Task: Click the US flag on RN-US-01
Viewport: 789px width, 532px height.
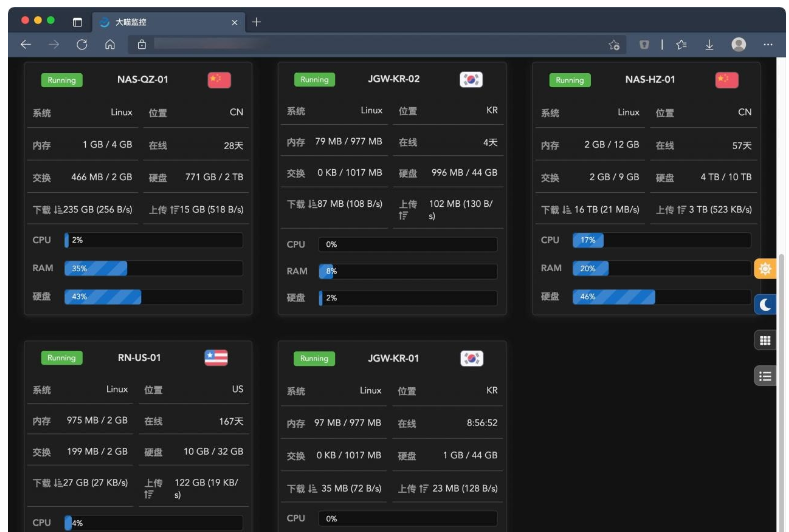Action: click(216, 358)
